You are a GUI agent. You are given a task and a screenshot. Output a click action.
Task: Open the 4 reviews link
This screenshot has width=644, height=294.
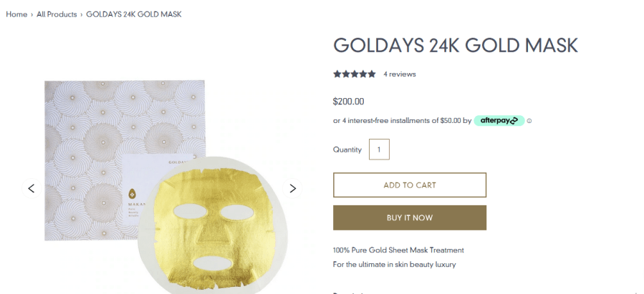tap(399, 74)
